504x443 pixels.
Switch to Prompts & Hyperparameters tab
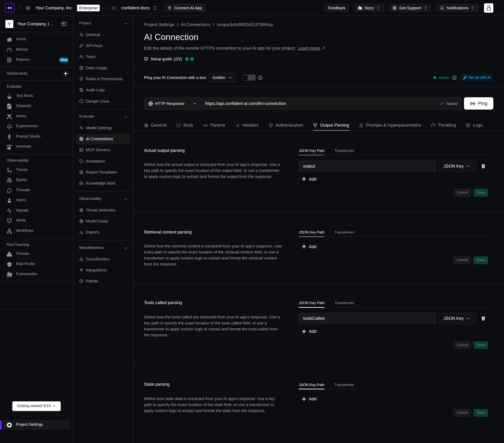tap(390, 125)
